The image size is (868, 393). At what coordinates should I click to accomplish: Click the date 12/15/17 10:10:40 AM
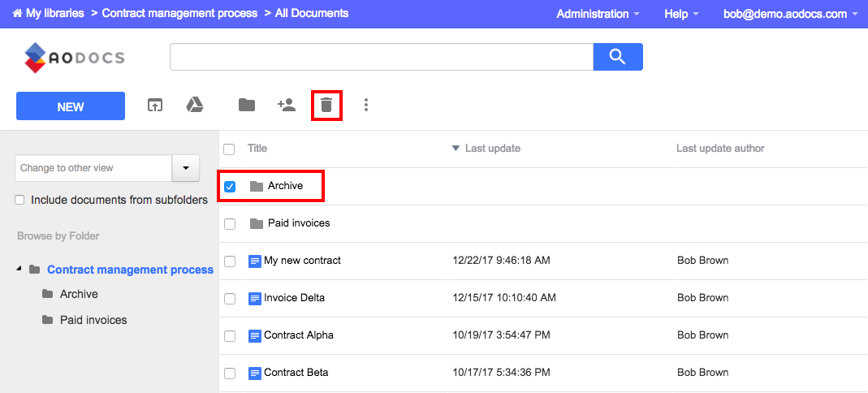click(503, 298)
